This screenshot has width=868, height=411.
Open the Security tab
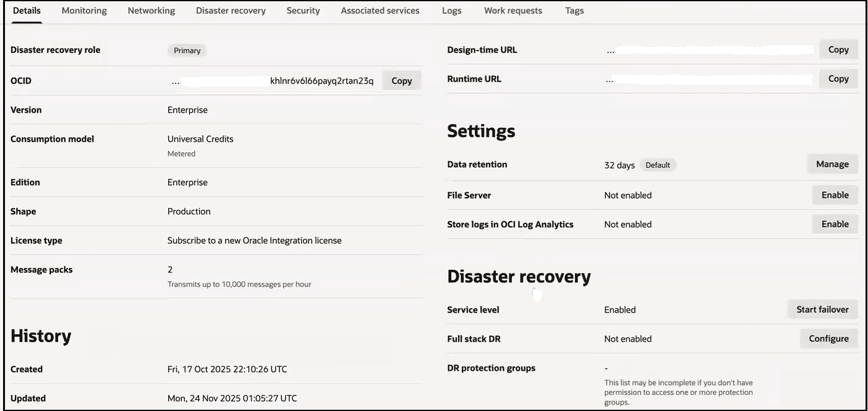pos(303,11)
